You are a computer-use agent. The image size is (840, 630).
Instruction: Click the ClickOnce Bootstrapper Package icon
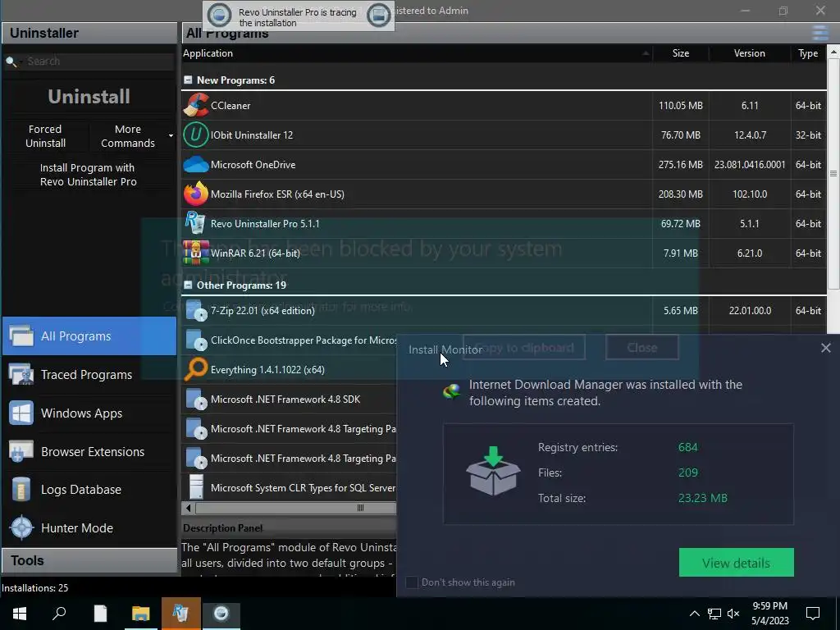point(195,340)
